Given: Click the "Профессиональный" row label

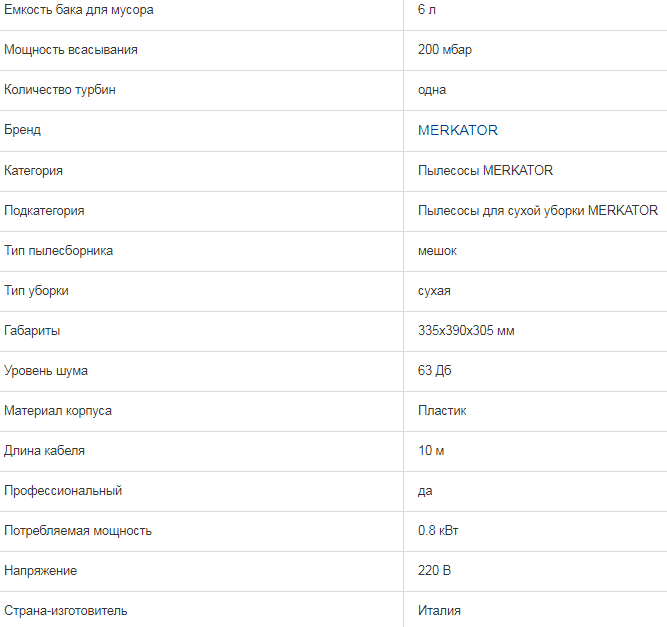Looking at the screenshot, I should [x=63, y=490].
